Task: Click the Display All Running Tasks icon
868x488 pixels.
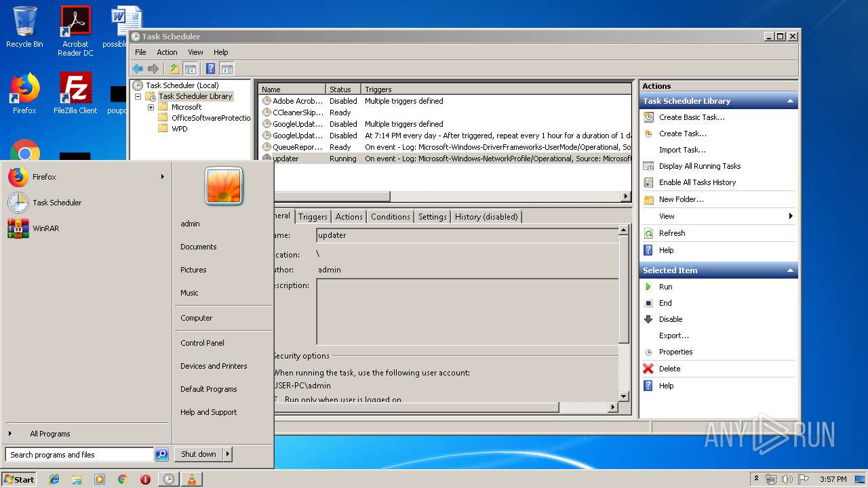Action: (x=649, y=166)
